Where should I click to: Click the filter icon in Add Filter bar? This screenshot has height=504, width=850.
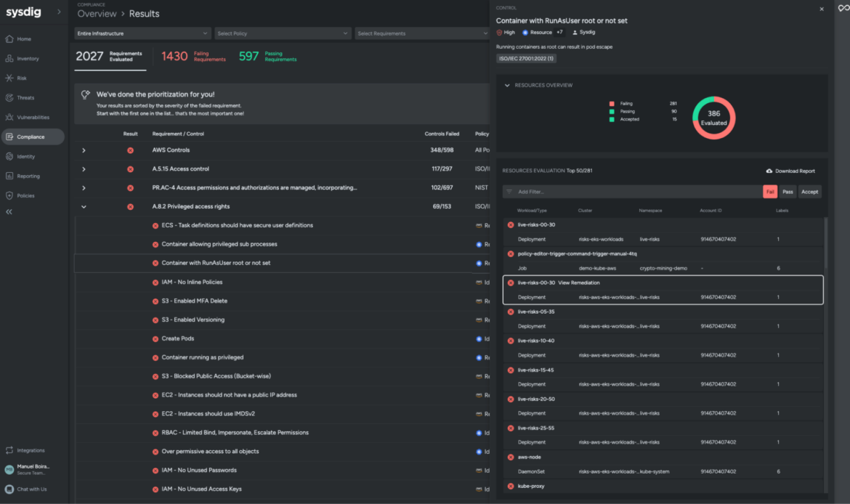(509, 192)
